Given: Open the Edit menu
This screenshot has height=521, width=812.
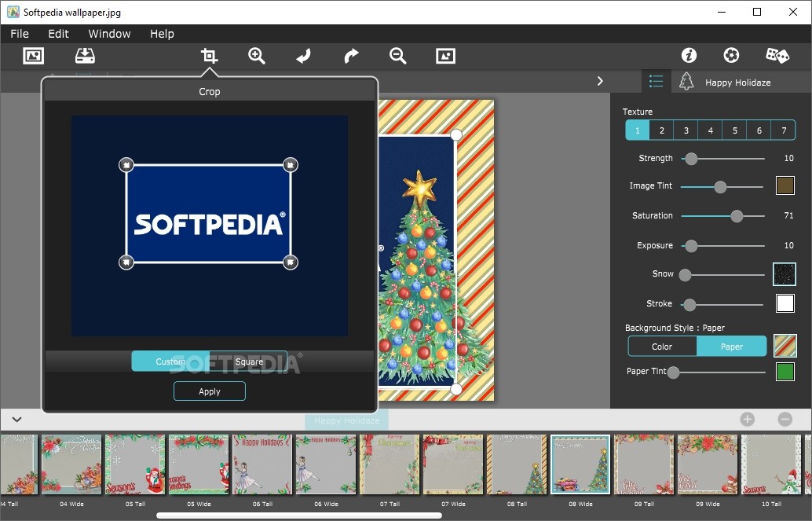Looking at the screenshot, I should tap(59, 34).
